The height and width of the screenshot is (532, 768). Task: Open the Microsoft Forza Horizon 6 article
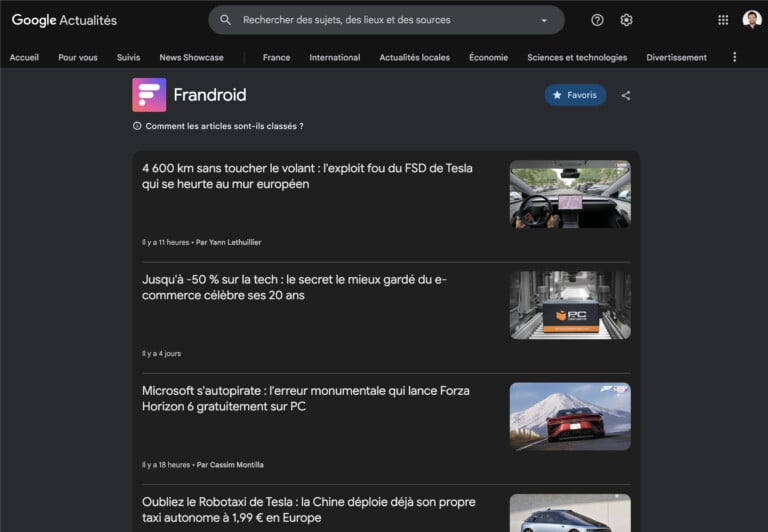coord(306,398)
